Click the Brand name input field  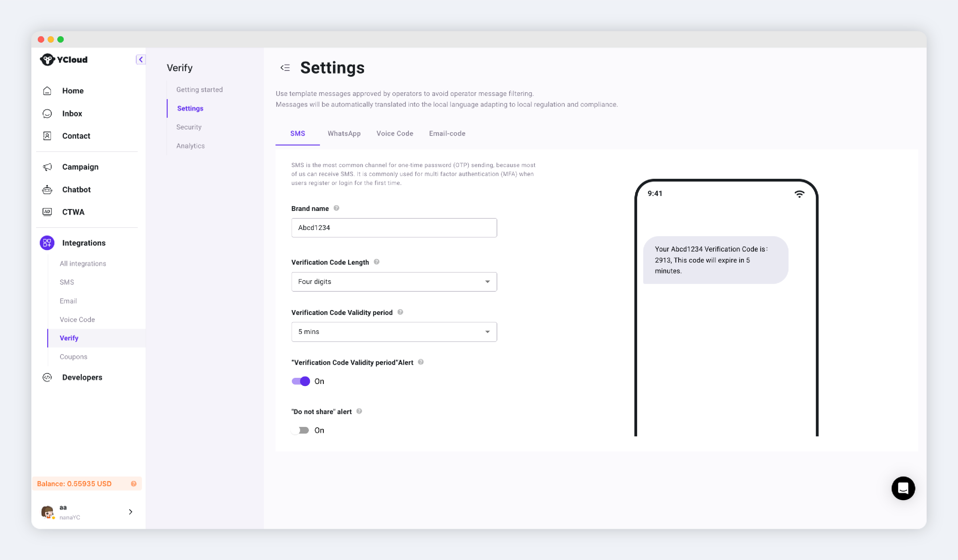click(394, 228)
